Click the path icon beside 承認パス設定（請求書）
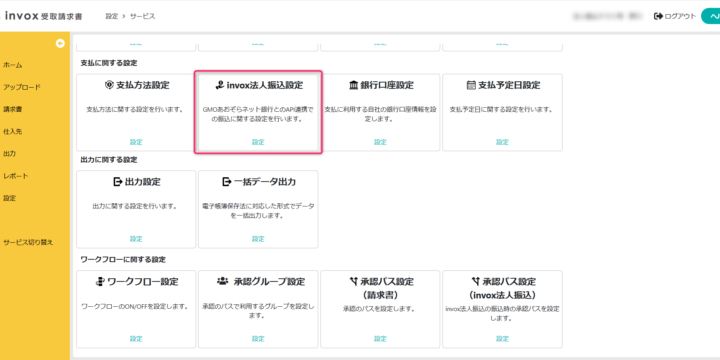The image size is (720, 360). pyautogui.click(x=354, y=281)
